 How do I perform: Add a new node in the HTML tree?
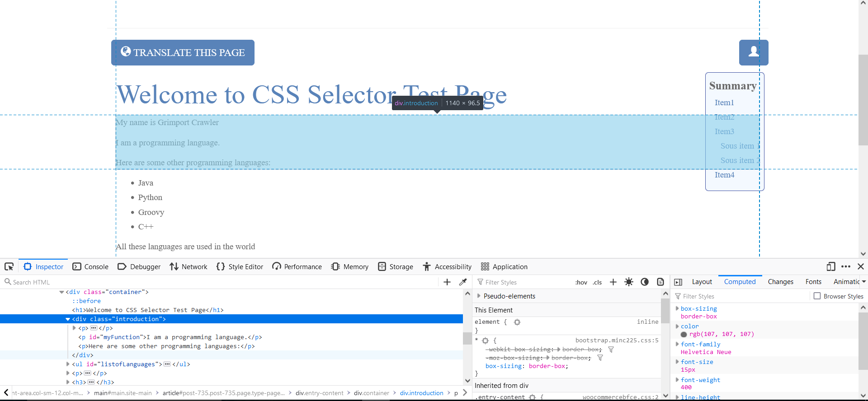(447, 282)
